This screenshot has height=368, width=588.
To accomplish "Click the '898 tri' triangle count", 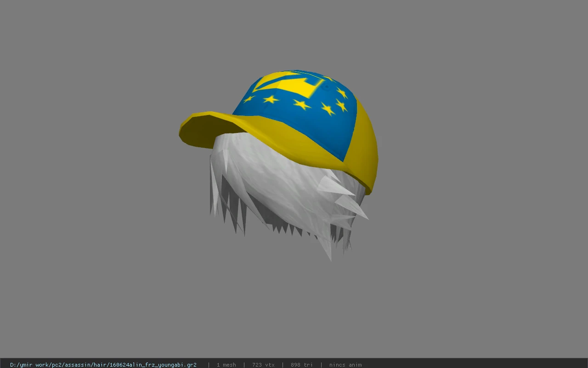I will 301,365.
